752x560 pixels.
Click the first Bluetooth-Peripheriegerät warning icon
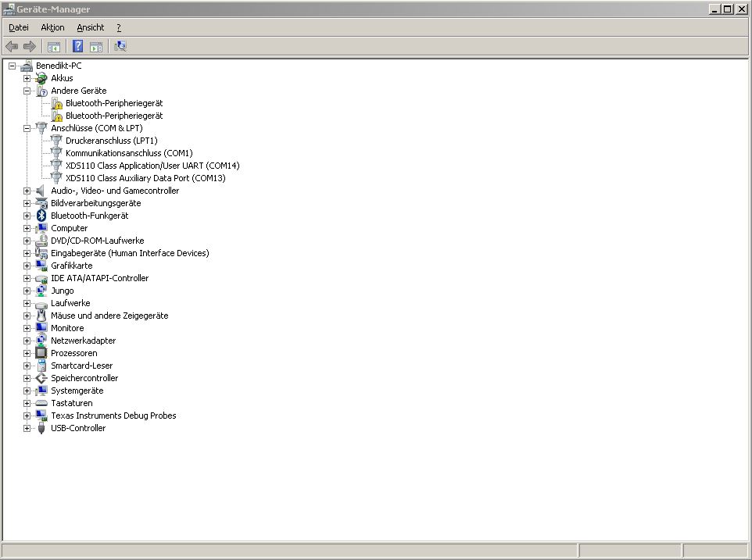tap(57, 103)
